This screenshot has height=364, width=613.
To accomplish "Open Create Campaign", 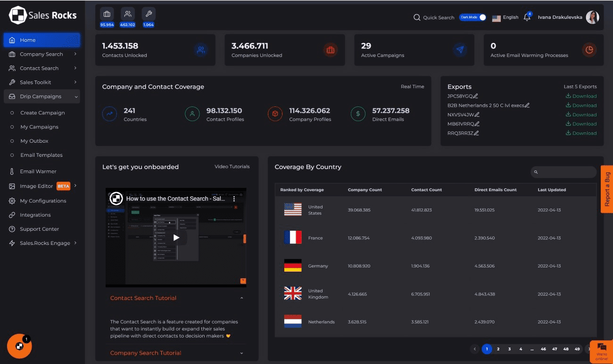I will [42, 113].
